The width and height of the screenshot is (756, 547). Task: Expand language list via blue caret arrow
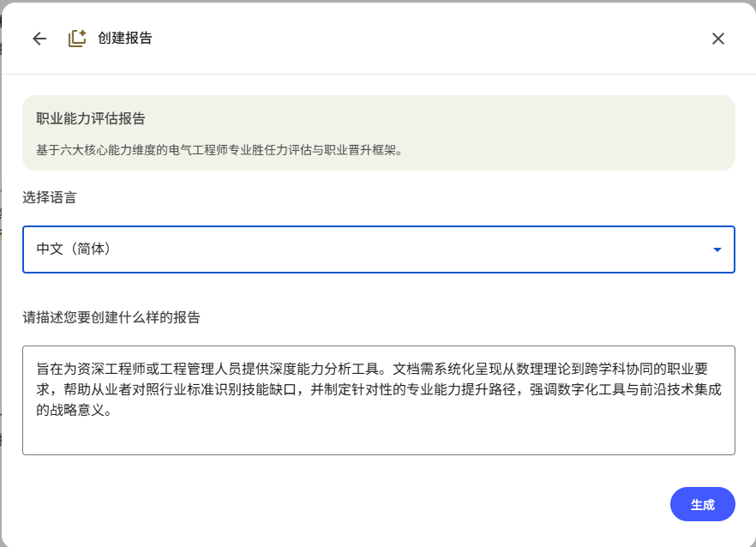pyautogui.click(x=717, y=249)
